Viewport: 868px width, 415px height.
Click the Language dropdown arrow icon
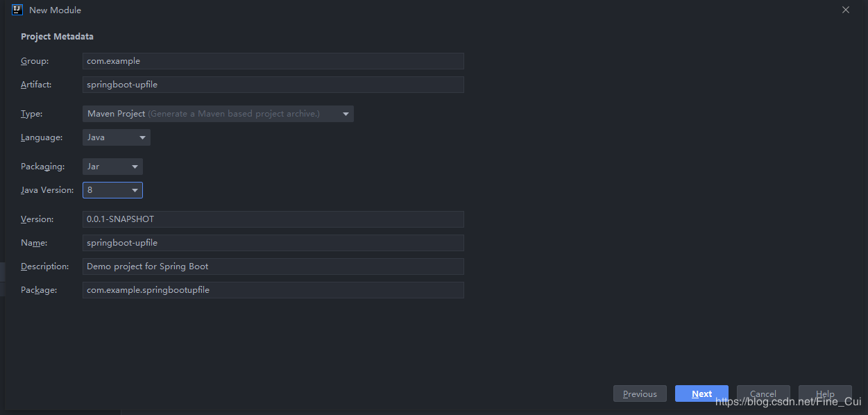[142, 137]
